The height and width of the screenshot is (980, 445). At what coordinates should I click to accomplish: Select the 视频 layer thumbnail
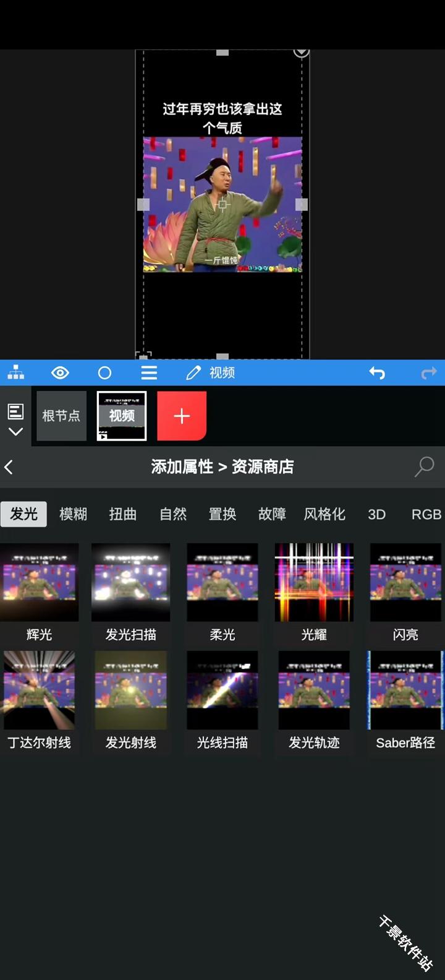point(122,416)
